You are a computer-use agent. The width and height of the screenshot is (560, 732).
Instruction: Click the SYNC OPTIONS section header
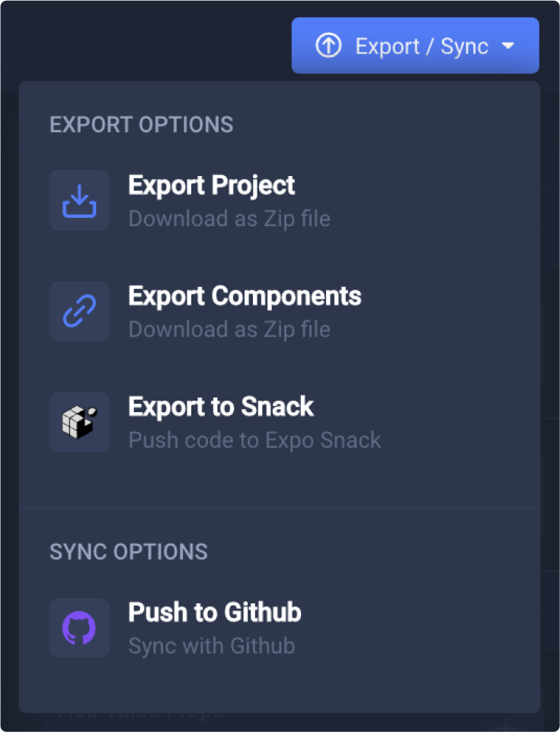128,551
